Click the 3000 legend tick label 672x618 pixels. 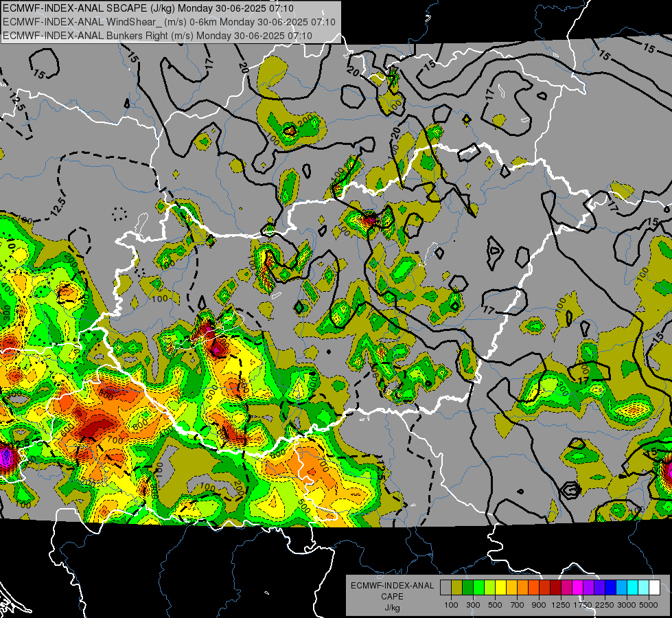627,605
